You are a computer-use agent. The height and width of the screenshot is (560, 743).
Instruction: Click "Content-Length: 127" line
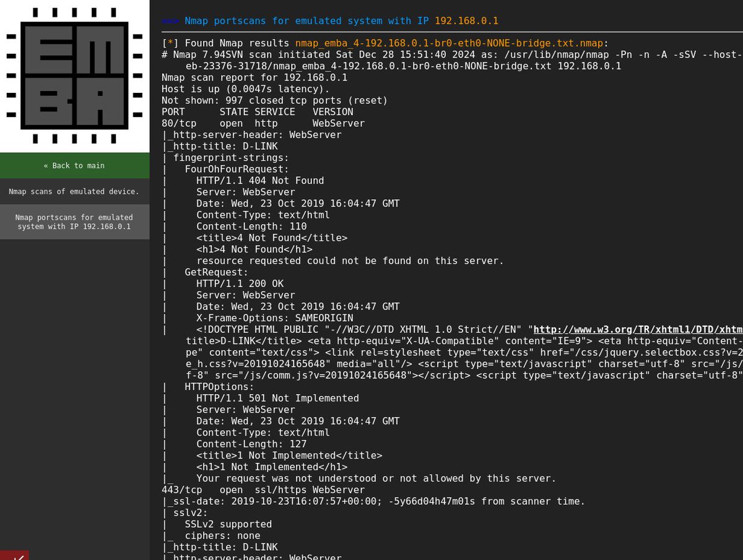251,444
